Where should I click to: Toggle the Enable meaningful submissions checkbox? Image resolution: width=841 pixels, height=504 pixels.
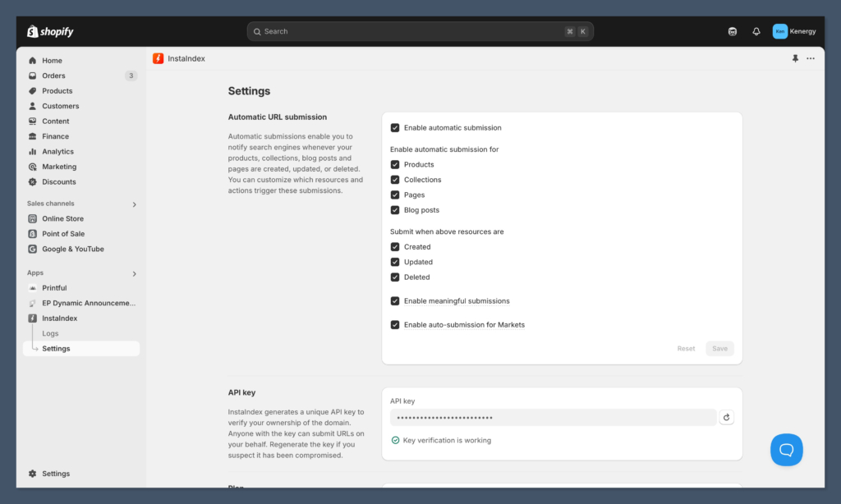pyautogui.click(x=393, y=300)
